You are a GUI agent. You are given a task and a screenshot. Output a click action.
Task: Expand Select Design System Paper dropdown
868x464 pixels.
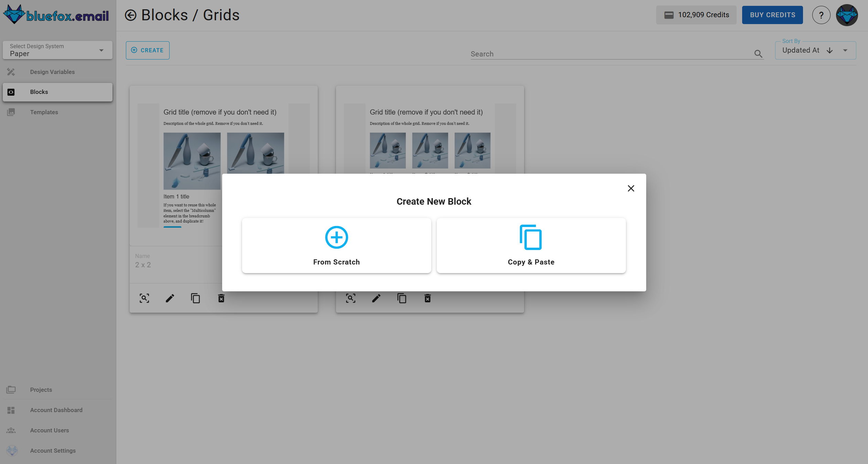click(x=57, y=50)
